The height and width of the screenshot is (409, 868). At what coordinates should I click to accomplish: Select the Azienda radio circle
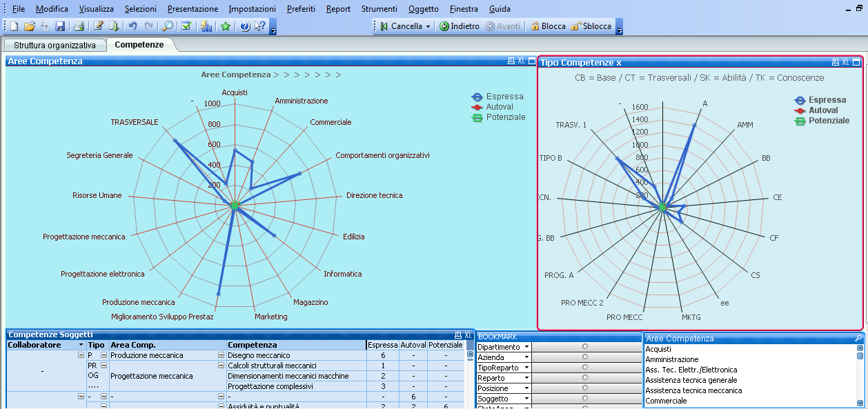(x=585, y=357)
